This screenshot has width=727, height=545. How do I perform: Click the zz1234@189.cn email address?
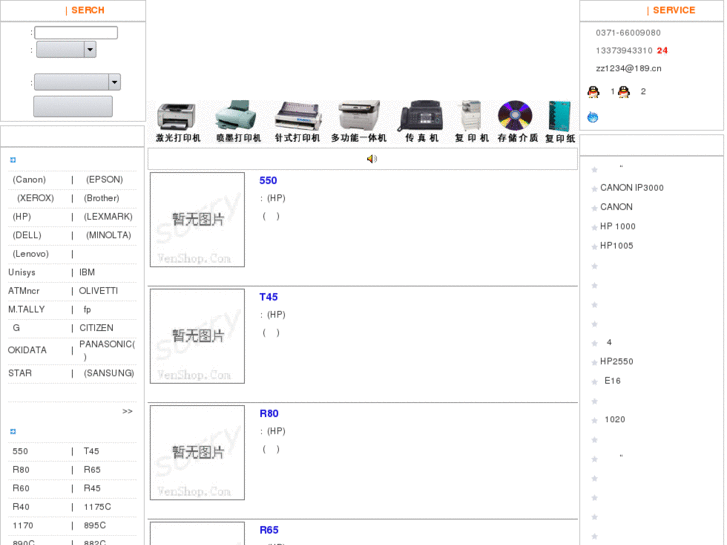click(x=629, y=69)
